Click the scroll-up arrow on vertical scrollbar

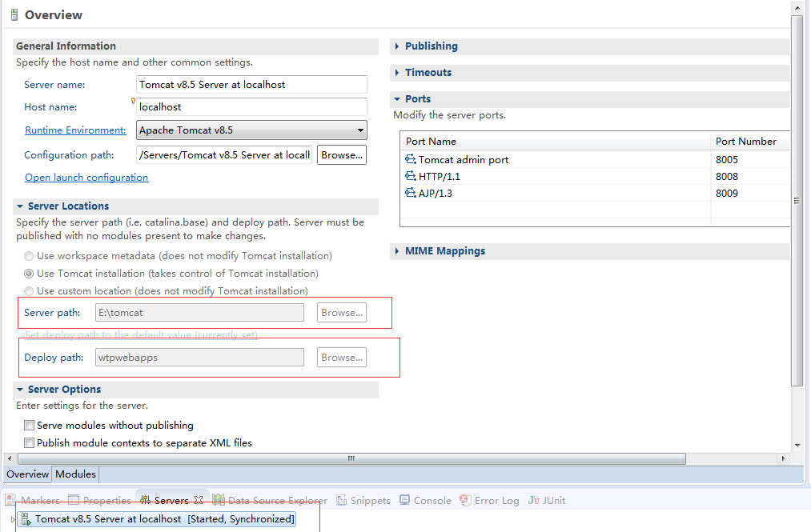(x=797, y=8)
